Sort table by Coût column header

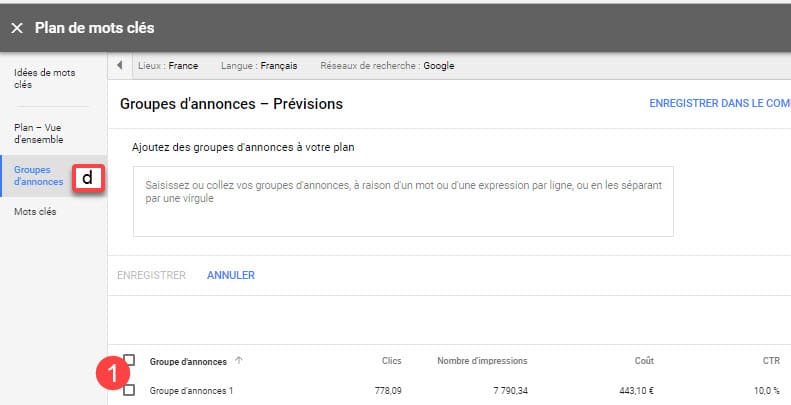(x=644, y=361)
